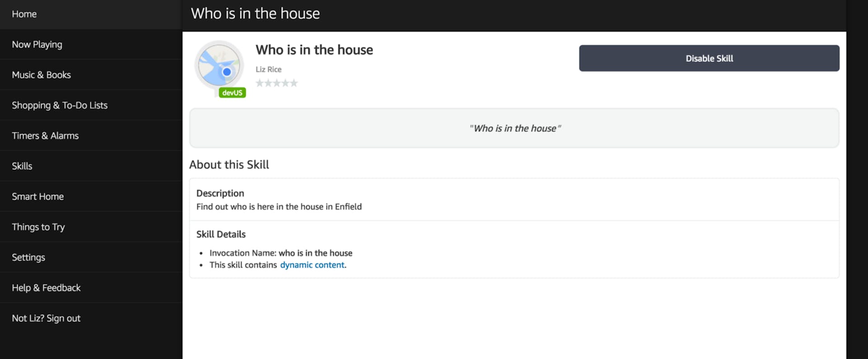The height and width of the screenshot is (359, 868).
Task: Open Music & Books
Action: click(x=41, y=75)
